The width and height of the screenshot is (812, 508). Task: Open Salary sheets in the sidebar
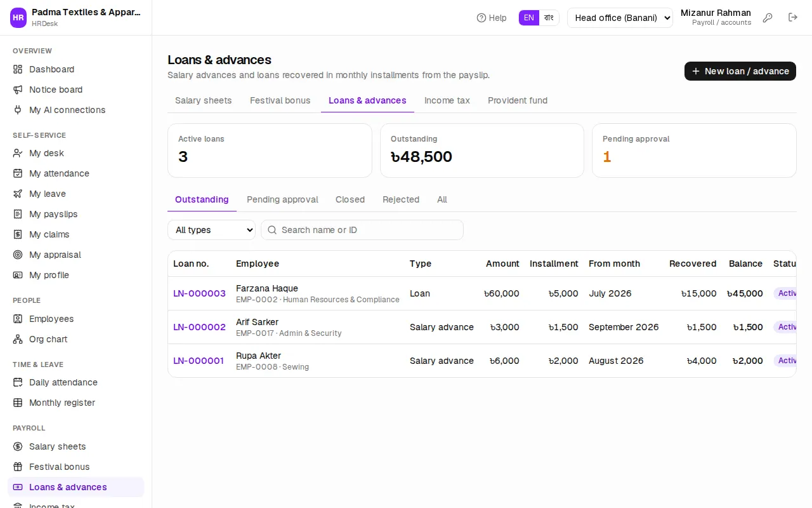(75, 446)
